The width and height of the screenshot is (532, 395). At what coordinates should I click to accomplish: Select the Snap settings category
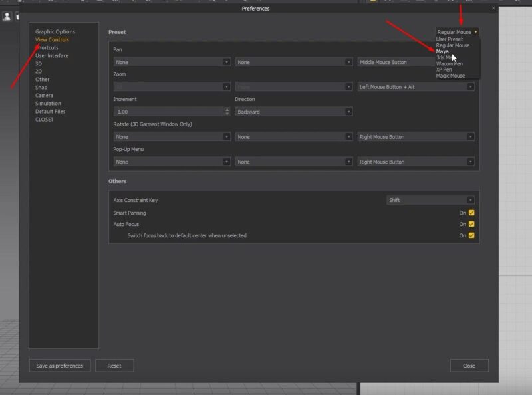pos(41,87)
